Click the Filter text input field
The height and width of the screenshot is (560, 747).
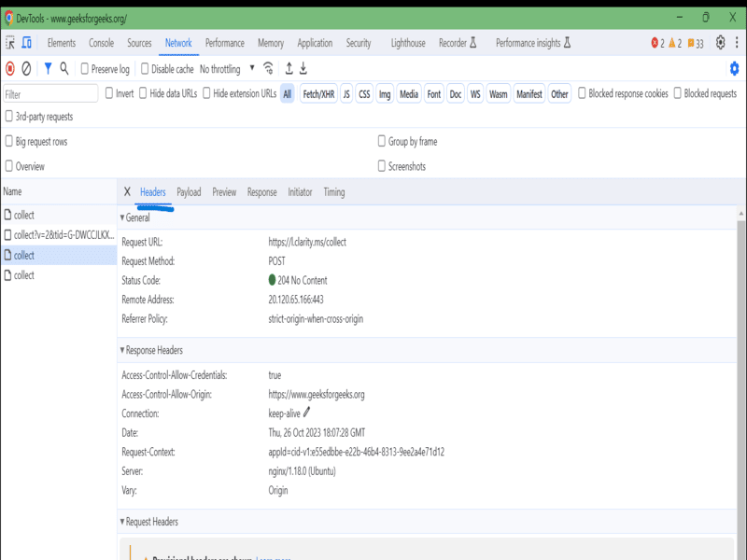tap(50, 94)
